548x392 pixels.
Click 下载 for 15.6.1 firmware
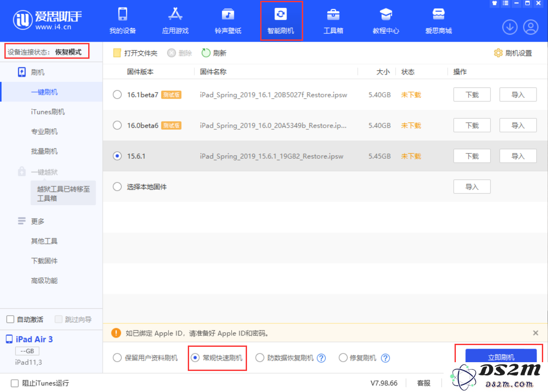[472, 156]
